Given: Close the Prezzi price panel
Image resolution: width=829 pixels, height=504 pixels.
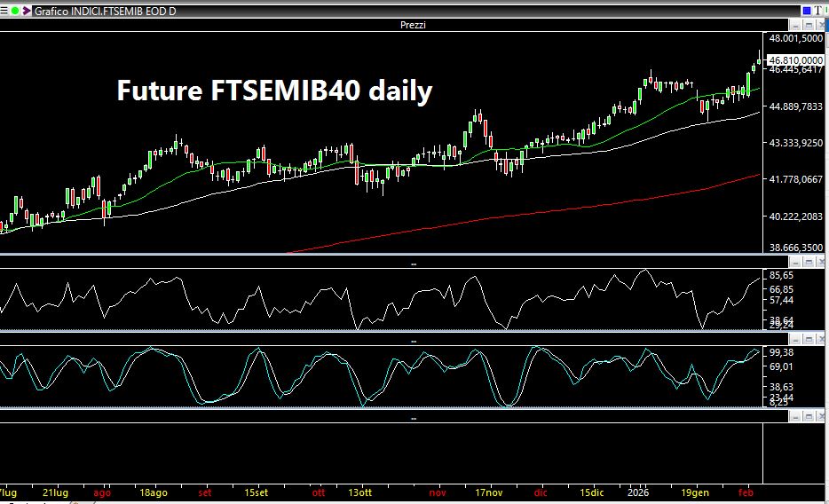Looking at the screenshot, I should click(822, 25).
